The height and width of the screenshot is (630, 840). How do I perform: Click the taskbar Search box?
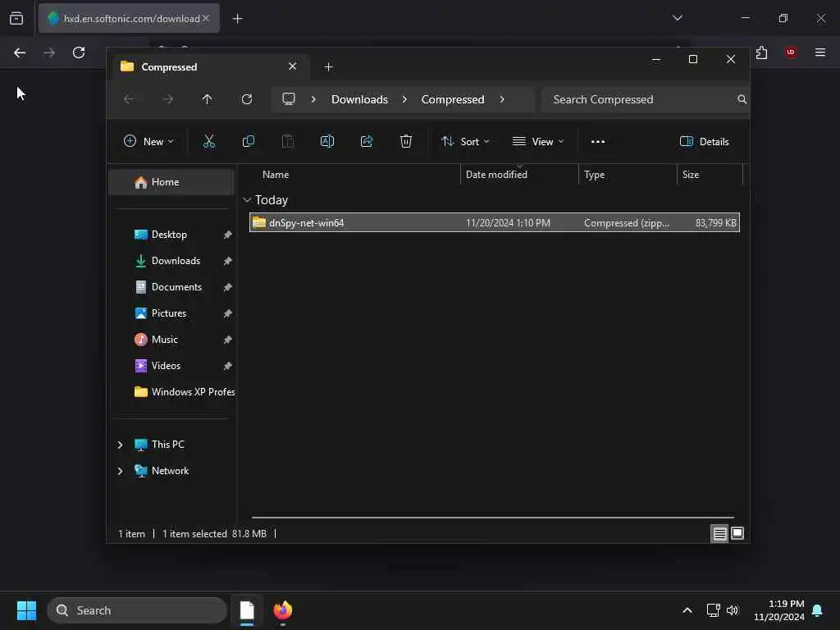point(137,610)
